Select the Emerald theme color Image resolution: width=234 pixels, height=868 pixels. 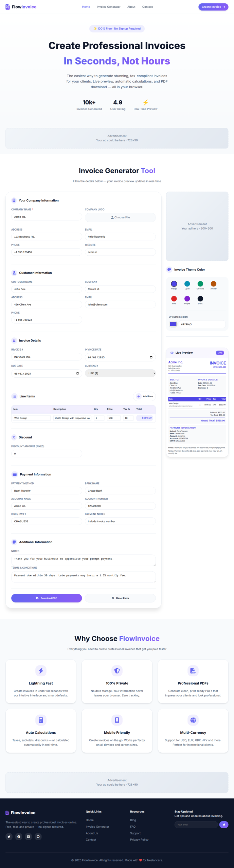200,284
